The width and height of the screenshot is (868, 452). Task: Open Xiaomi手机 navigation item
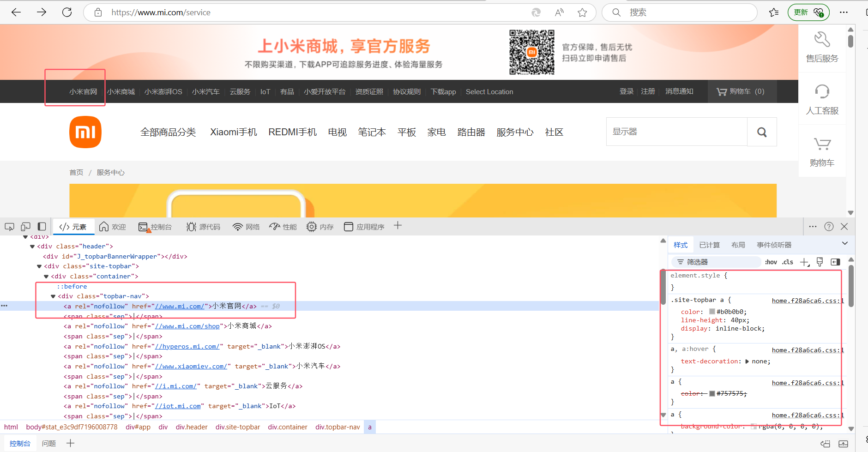pos(234,132)
